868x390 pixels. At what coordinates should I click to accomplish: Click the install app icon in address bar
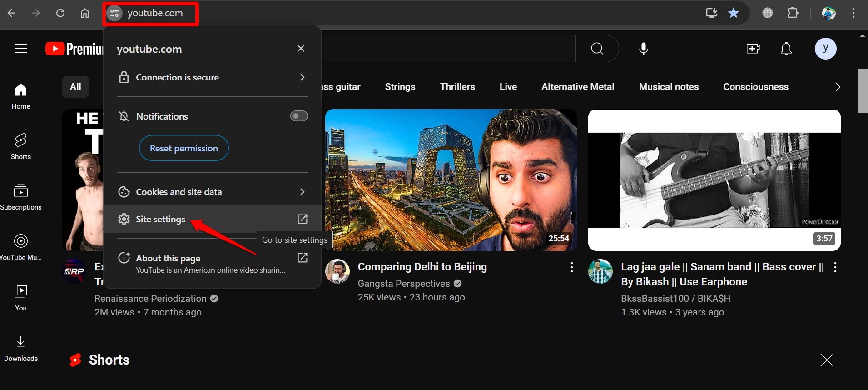pyautogui.click(x=711, y=13)
